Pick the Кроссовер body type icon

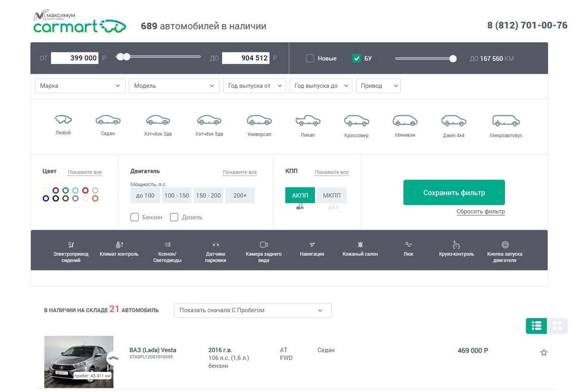[356, 121]
